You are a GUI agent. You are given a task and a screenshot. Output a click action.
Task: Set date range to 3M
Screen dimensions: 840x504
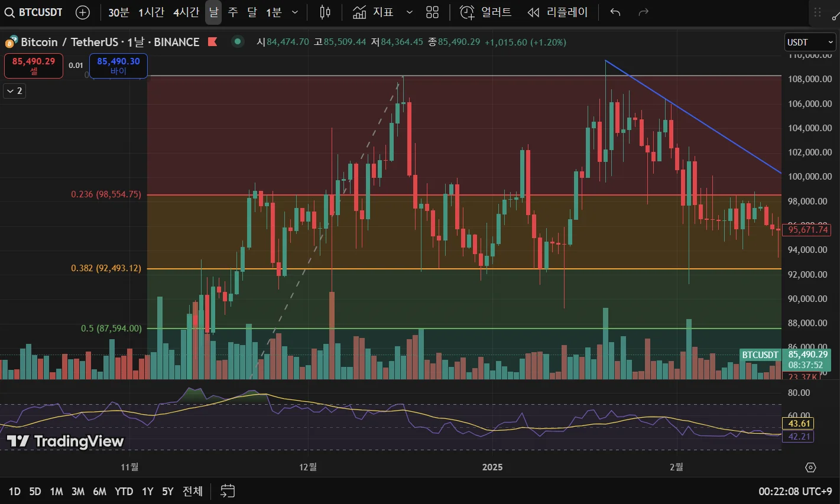point(78,492)
